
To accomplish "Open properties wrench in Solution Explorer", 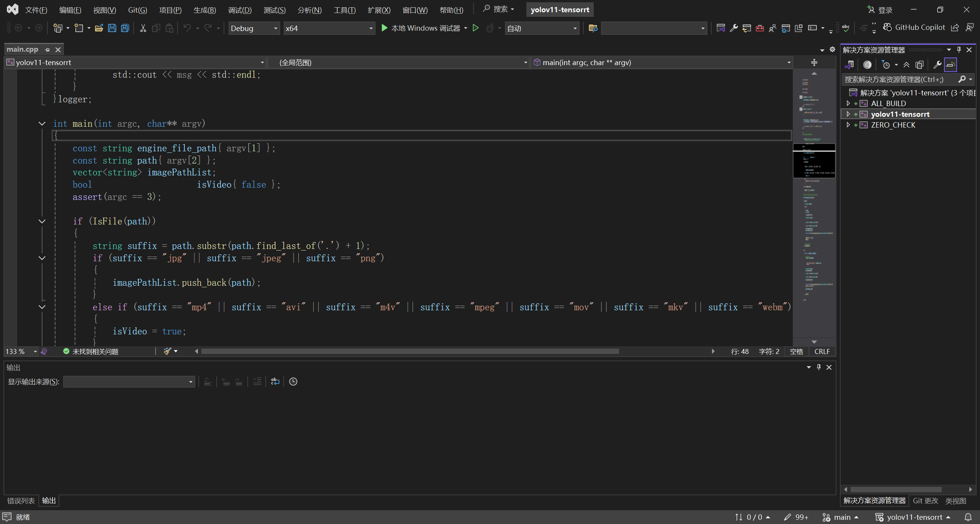I will (x=937, y=65).
